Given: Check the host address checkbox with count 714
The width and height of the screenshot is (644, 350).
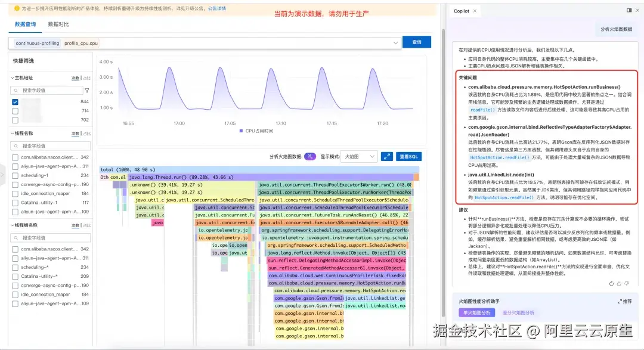Looking at the screenshot, I should point(15,111).
